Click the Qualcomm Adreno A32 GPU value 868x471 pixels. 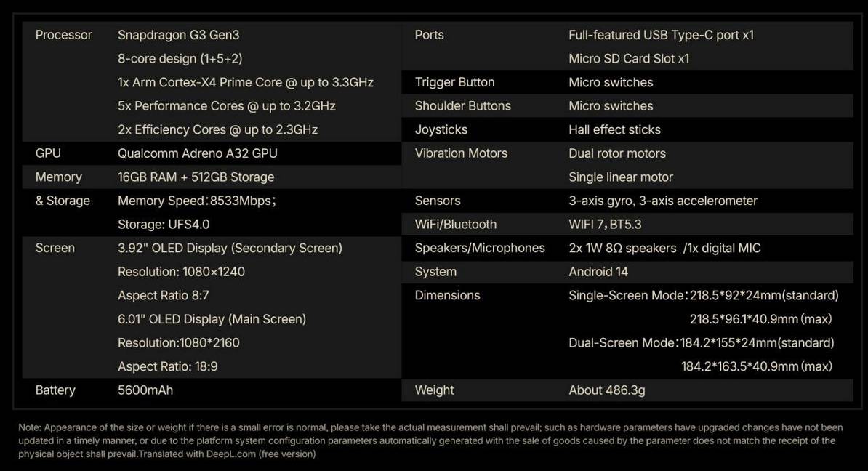(x=197, y=153)
